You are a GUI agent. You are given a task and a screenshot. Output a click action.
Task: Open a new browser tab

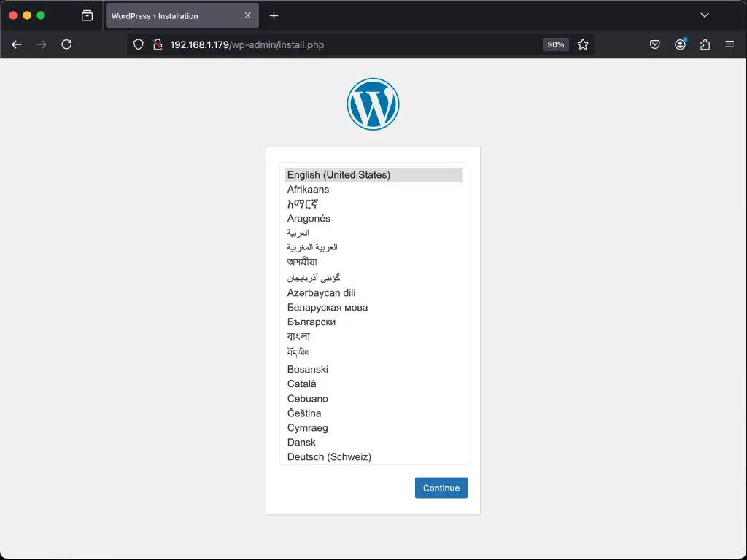click(274, 15)
